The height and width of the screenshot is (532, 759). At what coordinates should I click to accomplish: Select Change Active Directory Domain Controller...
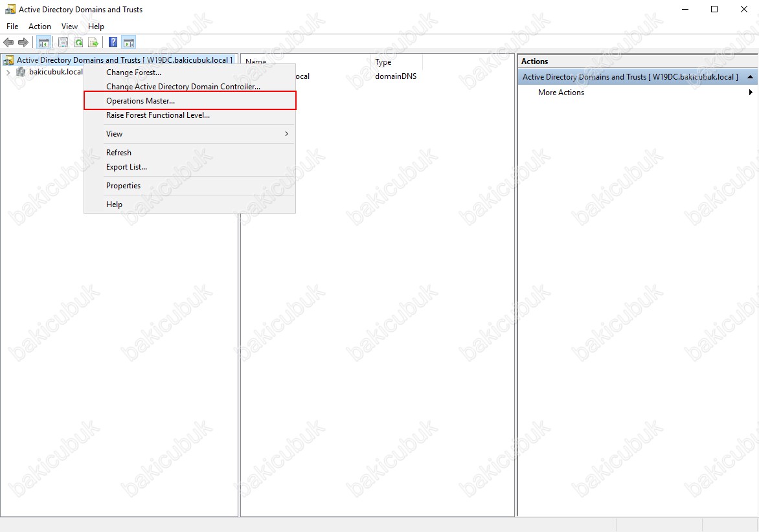point(190,87)
